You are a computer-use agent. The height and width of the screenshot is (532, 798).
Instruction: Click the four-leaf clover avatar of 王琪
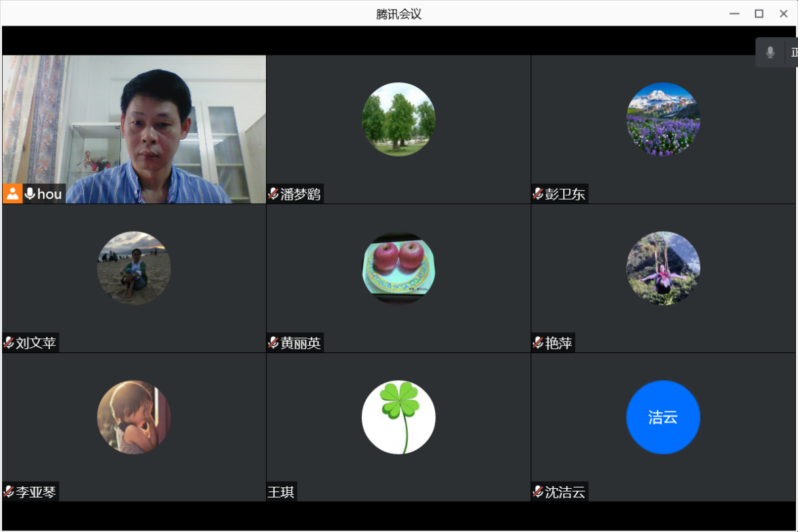398,417
